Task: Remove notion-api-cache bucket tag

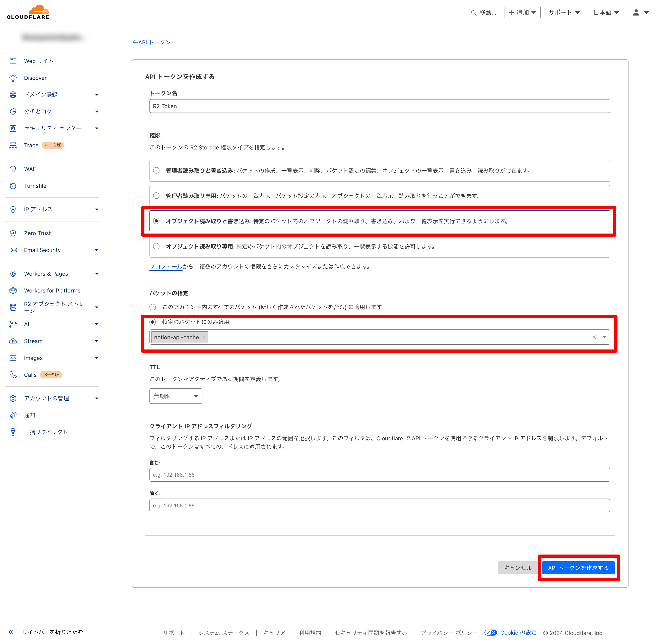Action: click(204, 337)
